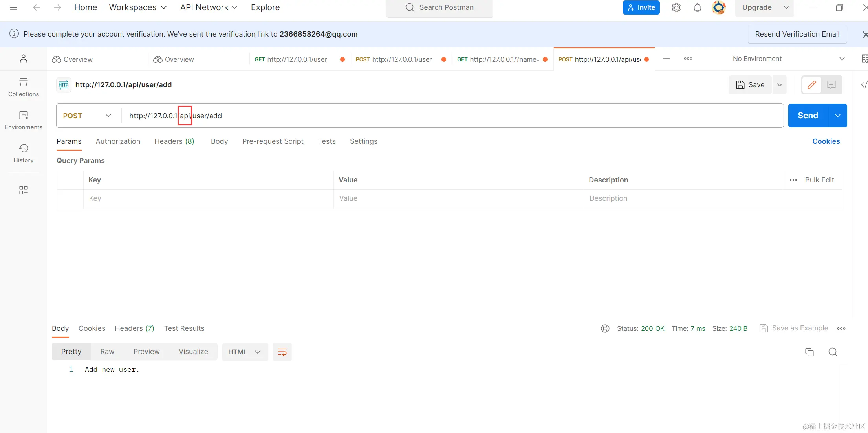Open the Cookies link

826,141
